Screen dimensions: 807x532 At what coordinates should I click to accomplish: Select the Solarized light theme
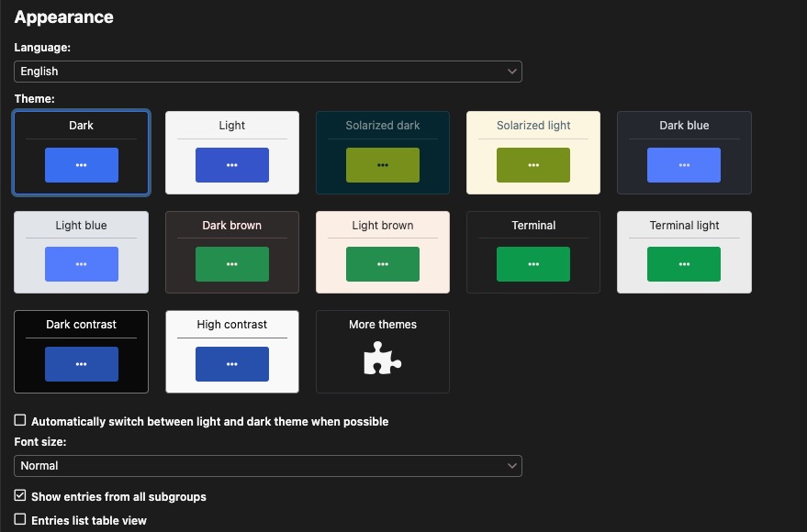point(532,152)
